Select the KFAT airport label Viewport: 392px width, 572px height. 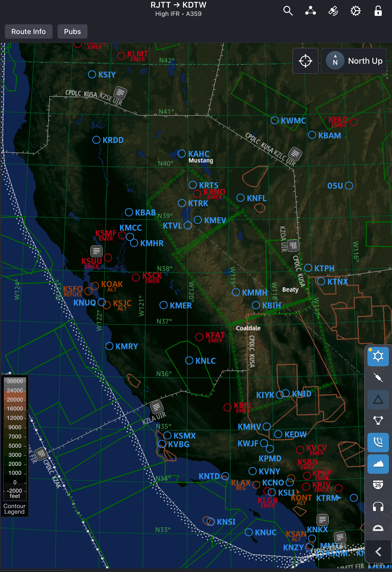coord(215,335)
